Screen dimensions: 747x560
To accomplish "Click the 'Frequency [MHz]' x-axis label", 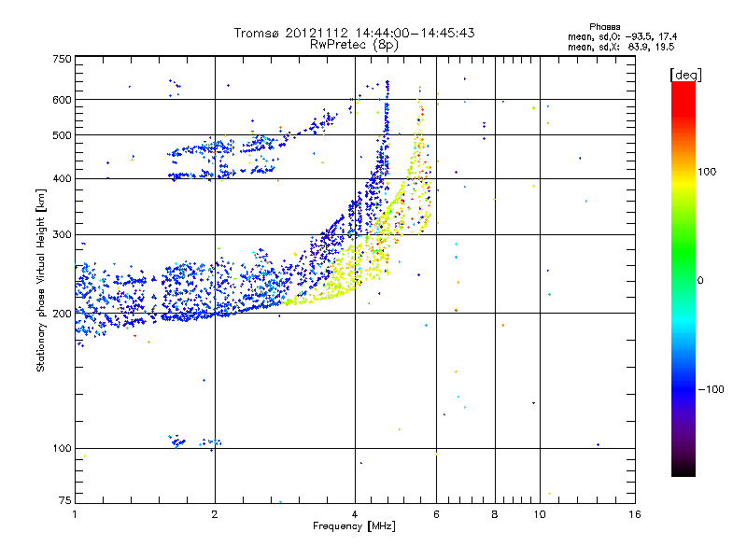I will pyautogui.click(x=354, y=526).
